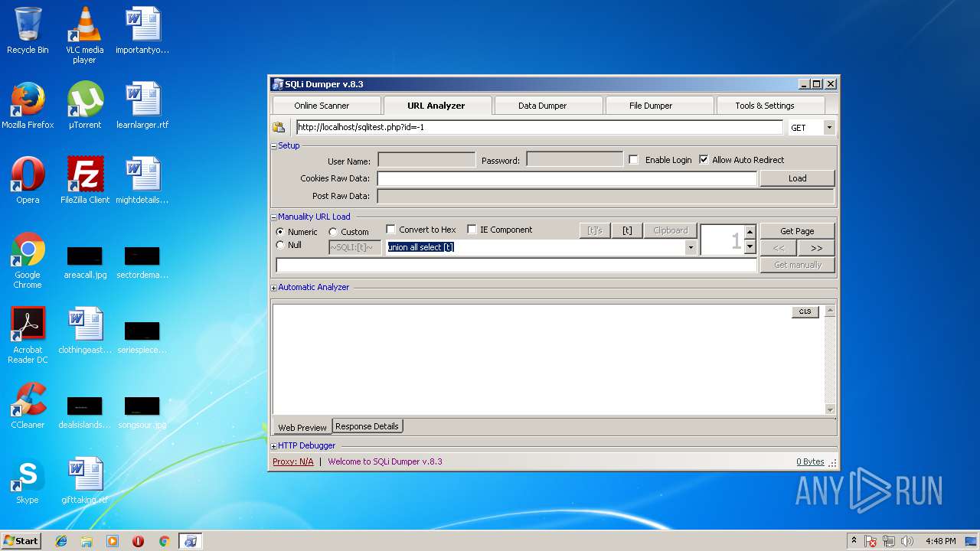Click the manual URL result field
The image size is (980, 551).
coord(516,265)
